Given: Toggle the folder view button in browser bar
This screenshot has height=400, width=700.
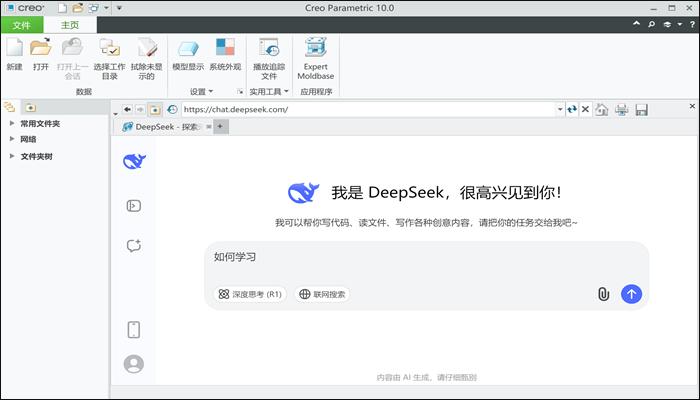Looking at the screenshot, I should 155,109.
